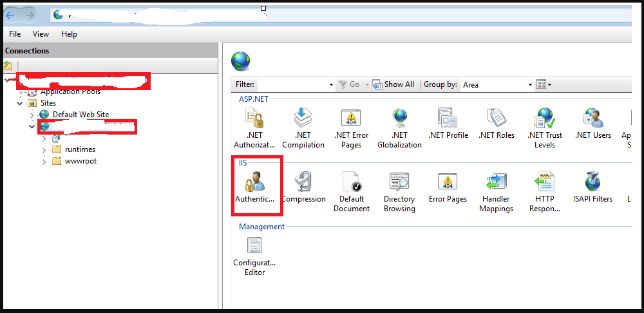Open the Filter dropdown arrow
The image size is (644, 313).
click(x=331, y=84)
